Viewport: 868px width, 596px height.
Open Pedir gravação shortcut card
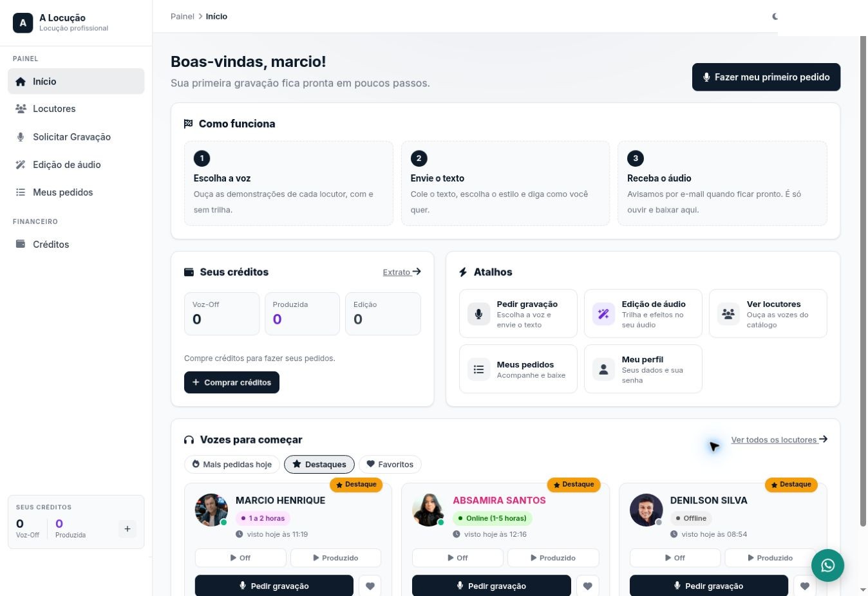(x=518, y=313)
